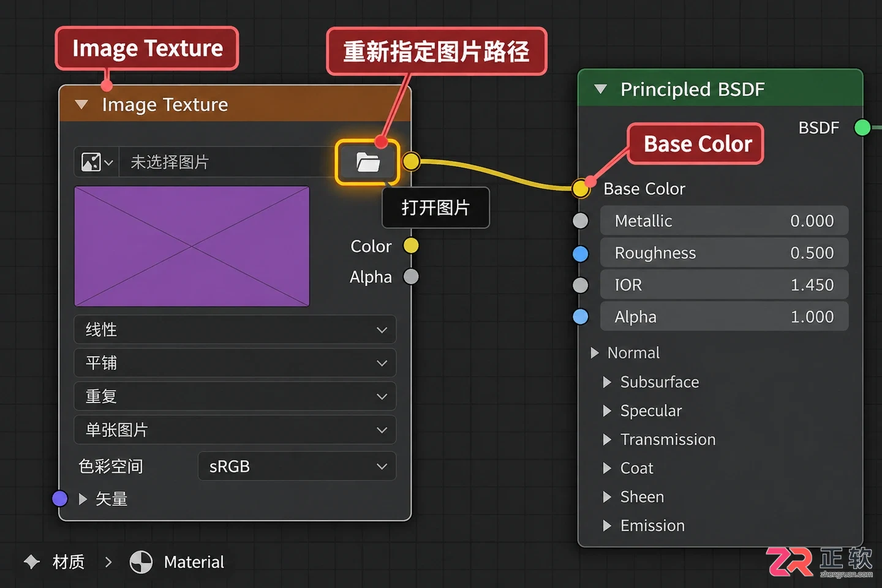This screenshot has height=588, width=882.
Task: Click the material breadcrumb star icon
Action: [32, 562]
